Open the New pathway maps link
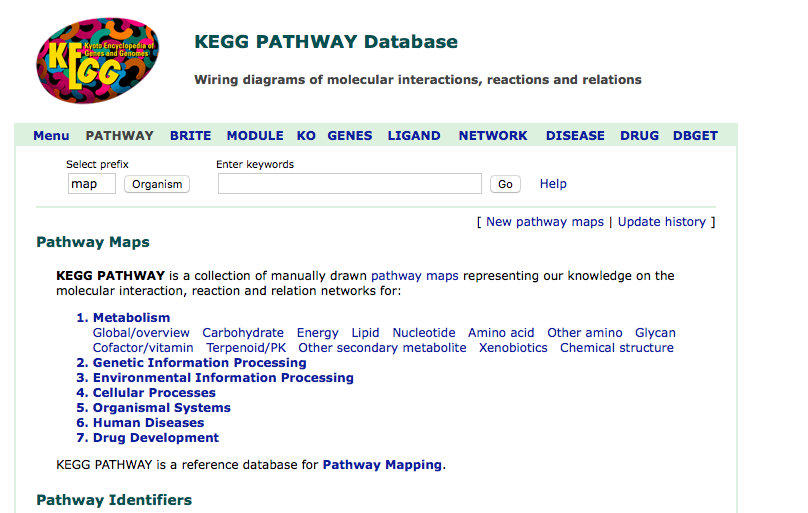Screen dimensions: 808x513 544,222
